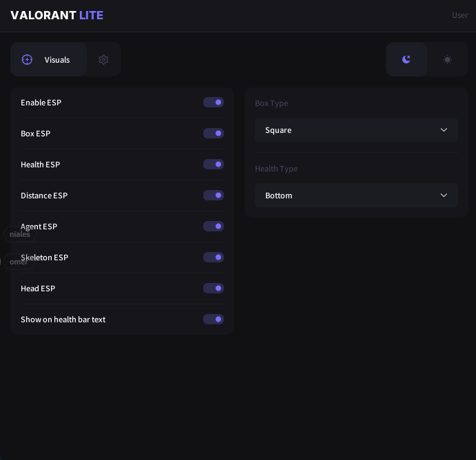The height and width of the screenshot is (460, 476).
Task: Click the omer badge
Action: click(x=18, y=262)
